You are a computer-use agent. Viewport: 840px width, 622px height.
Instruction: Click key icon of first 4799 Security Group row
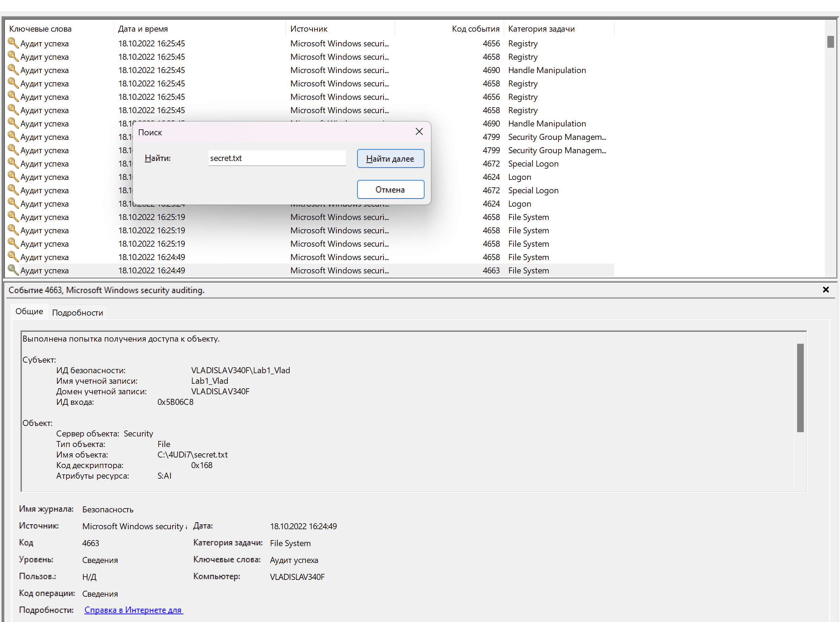click(x=13, y=136)
